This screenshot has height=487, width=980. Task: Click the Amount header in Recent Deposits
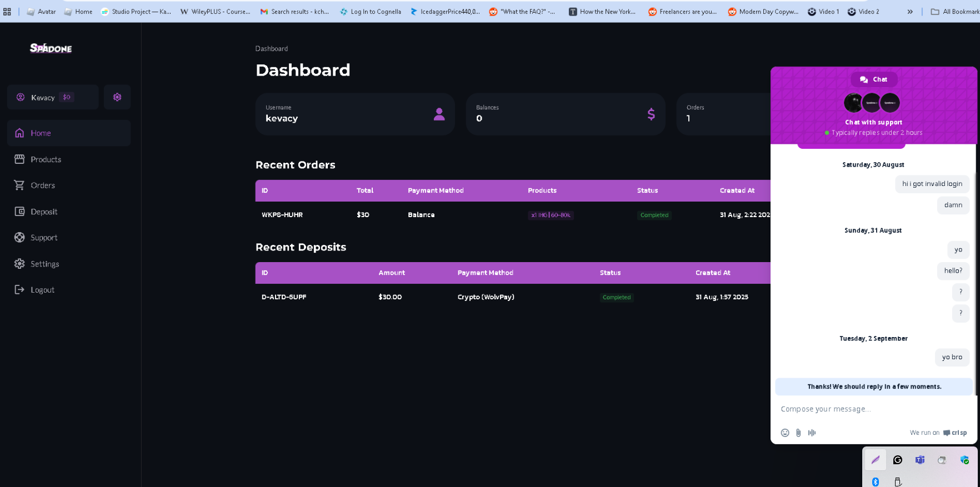(x=392, y=273)
